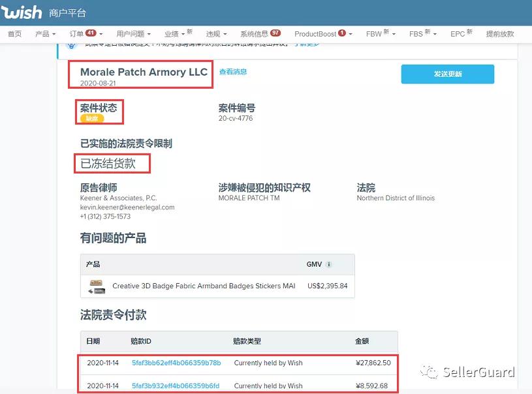The image size is (532, 394).
Task: Click the 发送更新 send update button
Action: (x=448, y=74)
